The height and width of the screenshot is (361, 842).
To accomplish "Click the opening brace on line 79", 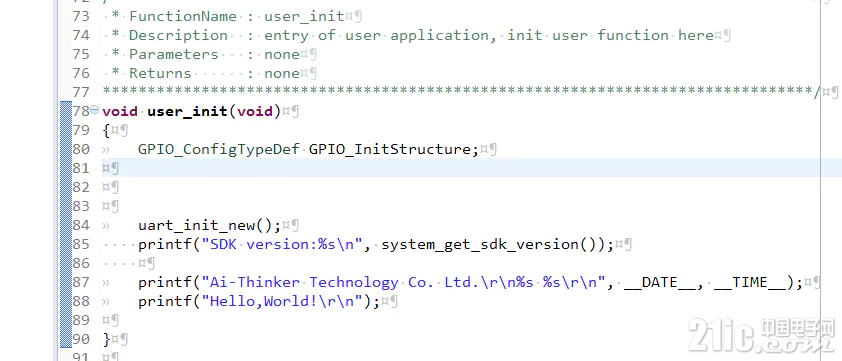I will pos(106,131).
